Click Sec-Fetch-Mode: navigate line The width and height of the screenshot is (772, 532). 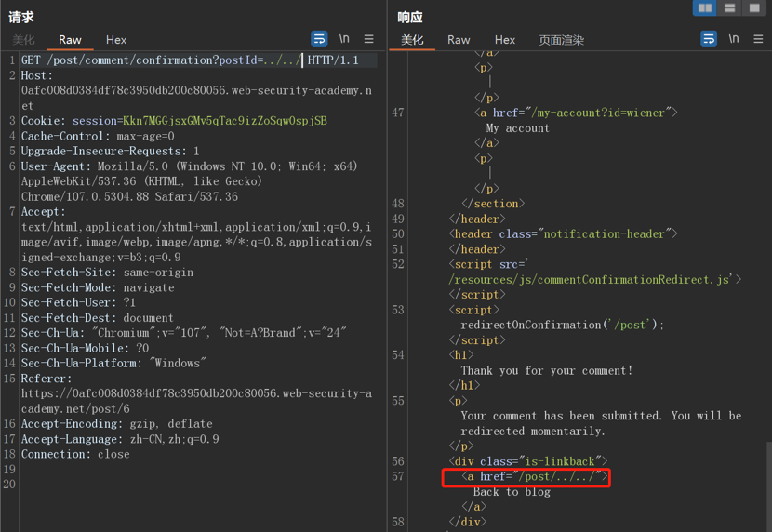pyautogui.click(x=98, y=287)
